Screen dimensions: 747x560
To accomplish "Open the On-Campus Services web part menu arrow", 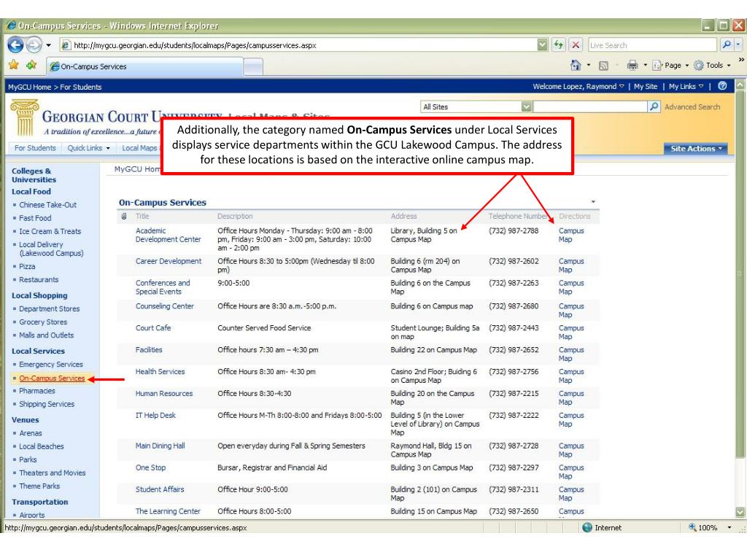I will click(593, 202).
